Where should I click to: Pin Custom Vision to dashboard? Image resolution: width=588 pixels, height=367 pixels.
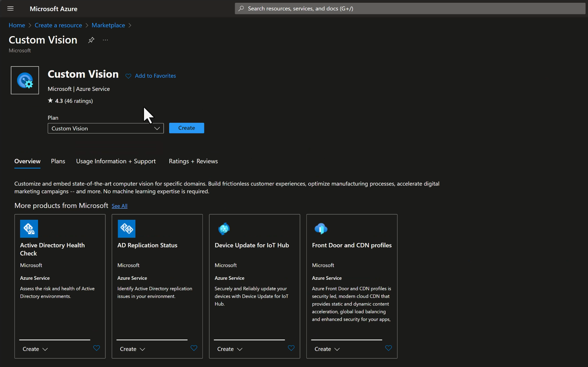pos(91,40)
